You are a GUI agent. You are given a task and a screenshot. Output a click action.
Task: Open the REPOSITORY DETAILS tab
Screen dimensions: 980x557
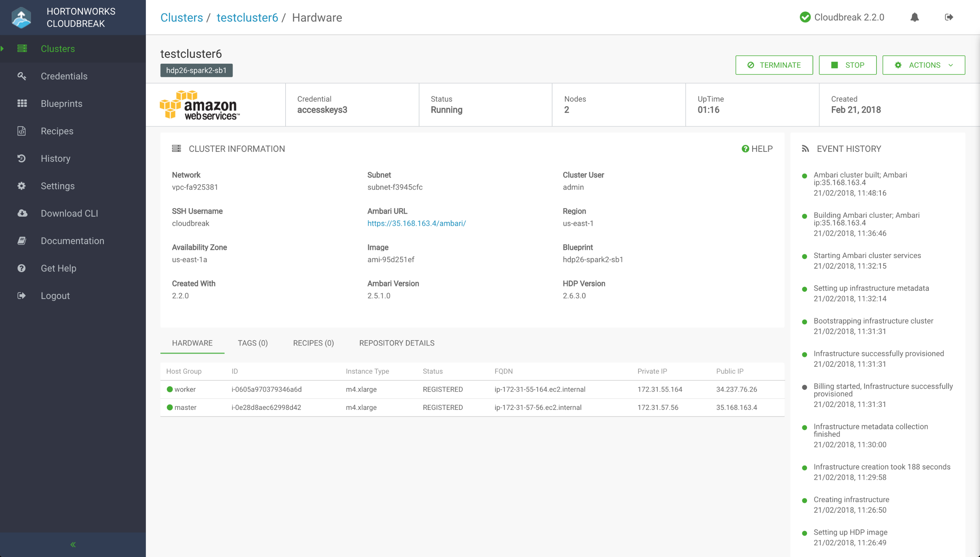(396, 343)
